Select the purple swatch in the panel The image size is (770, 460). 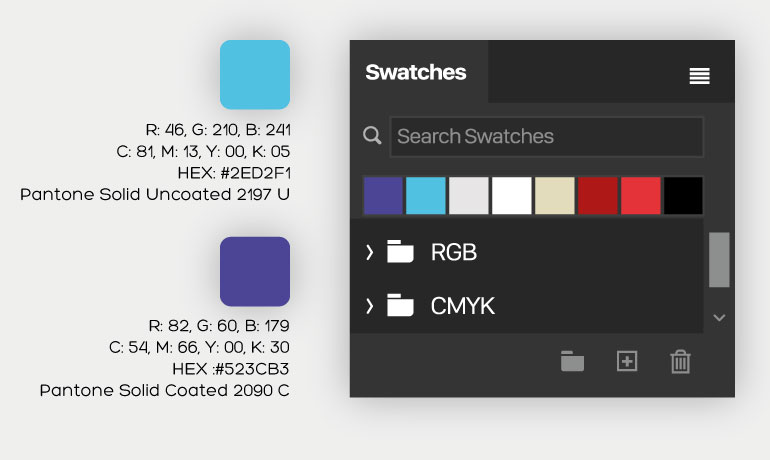384,195
